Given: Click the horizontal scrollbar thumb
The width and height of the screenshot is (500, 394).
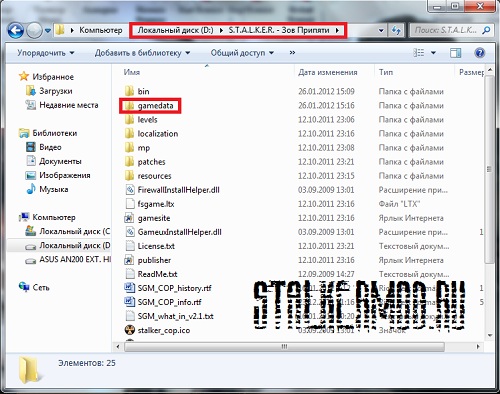Looking at the screenshot, I should (x=284, y=347).
